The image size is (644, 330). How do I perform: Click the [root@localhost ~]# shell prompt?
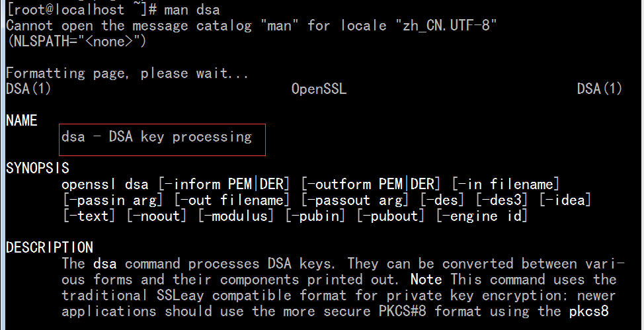click(x=81, y=9)
